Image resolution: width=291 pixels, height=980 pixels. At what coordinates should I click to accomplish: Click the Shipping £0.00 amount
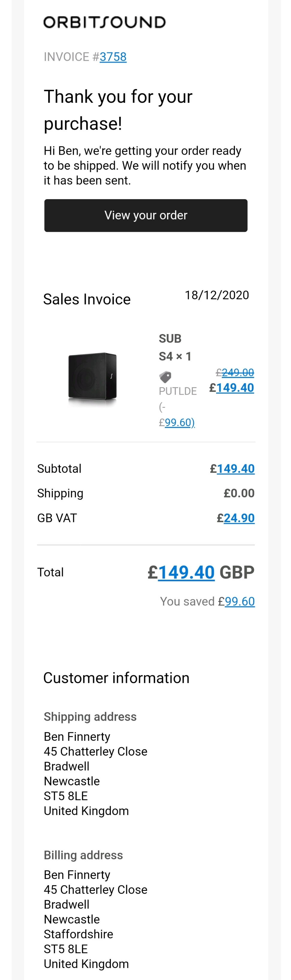click(x=239, y=493)
